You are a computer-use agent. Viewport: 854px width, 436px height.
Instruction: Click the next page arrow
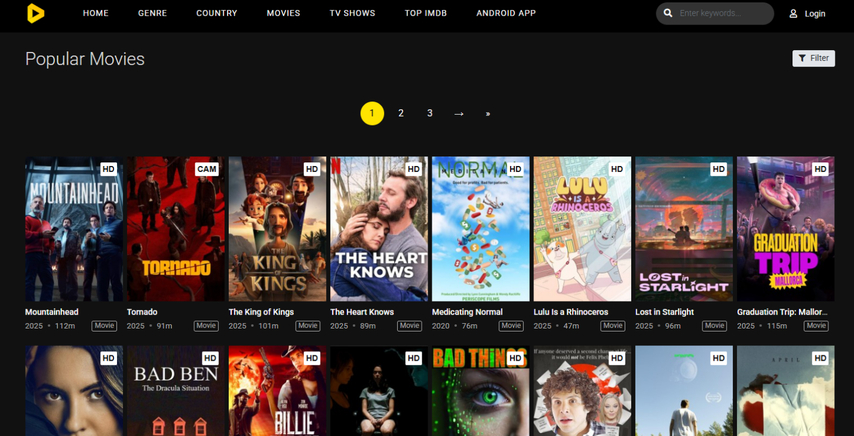tap(459, 114)
